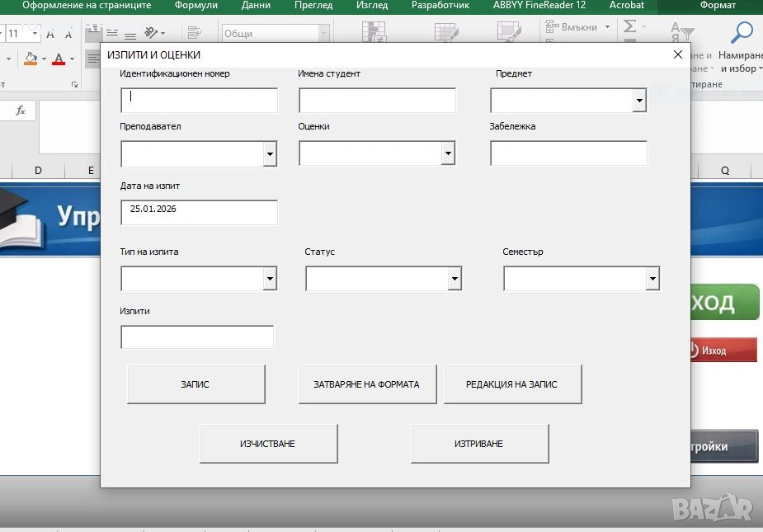Expand the Тип на изпита dropdown
This screenshot has height=532, width=763.
point(270,280)
